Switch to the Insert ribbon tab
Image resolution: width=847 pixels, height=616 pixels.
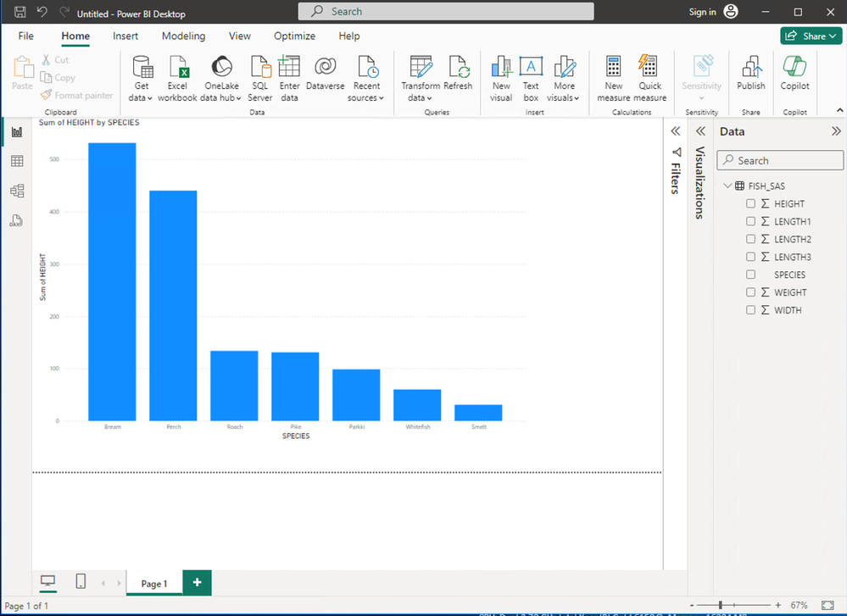125,36
